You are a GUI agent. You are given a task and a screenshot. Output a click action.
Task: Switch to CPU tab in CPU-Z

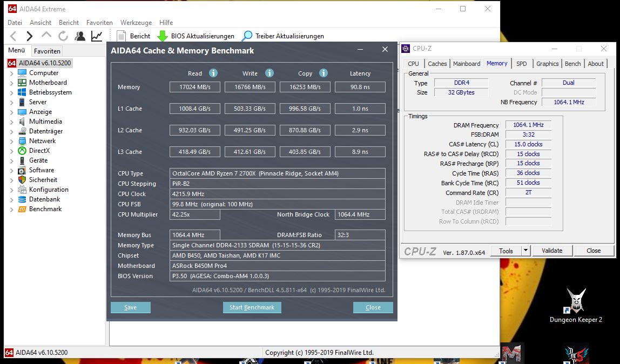(413, 64)
